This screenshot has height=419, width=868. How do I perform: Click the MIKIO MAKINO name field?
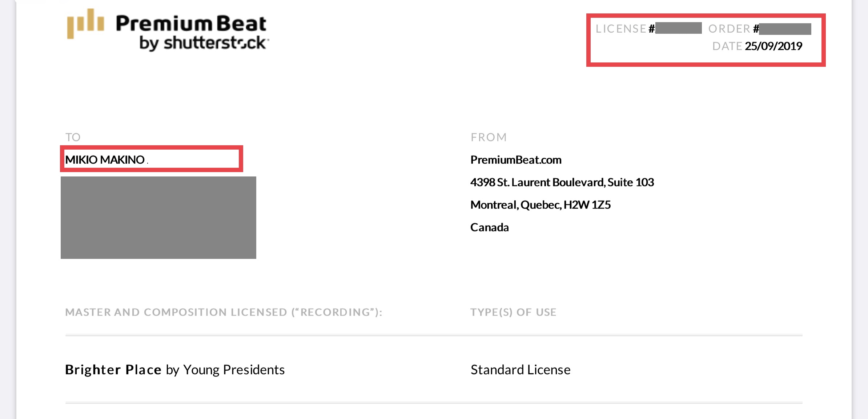pos(151,159)
